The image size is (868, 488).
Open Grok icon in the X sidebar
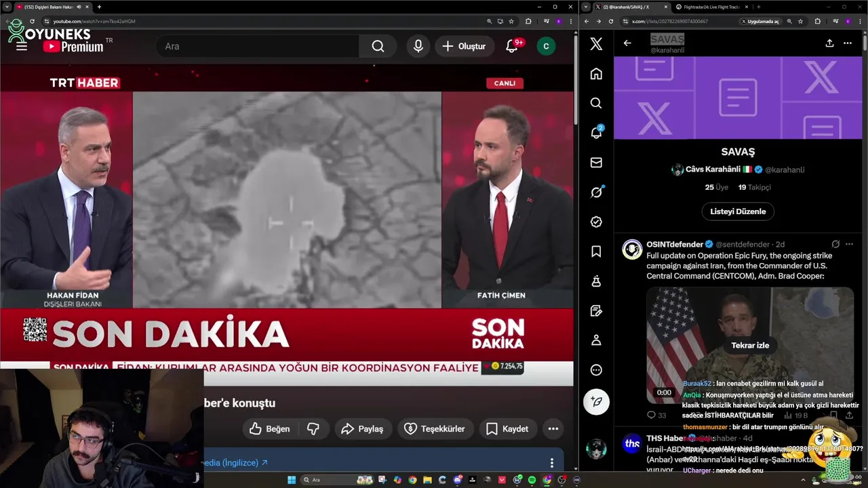pyautogui.click(x=596, y=192)
